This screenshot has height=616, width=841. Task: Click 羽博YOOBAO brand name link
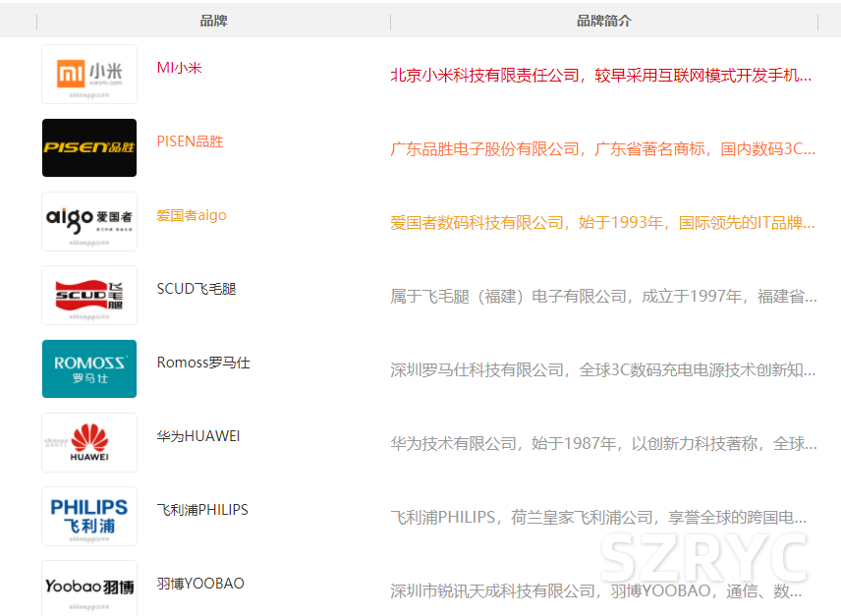tap(200, 584)
